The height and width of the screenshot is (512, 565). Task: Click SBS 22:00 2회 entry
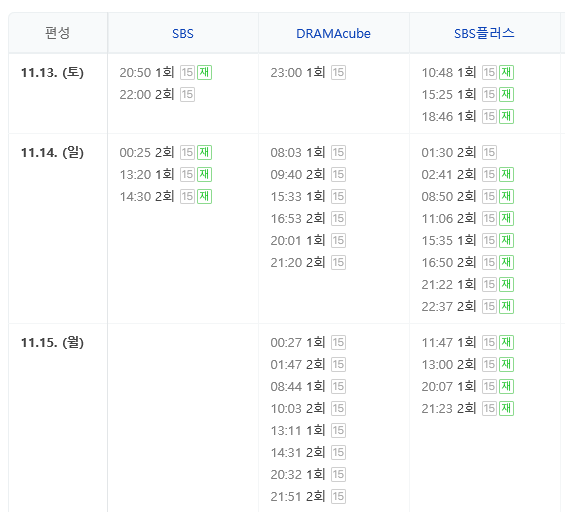157,94
